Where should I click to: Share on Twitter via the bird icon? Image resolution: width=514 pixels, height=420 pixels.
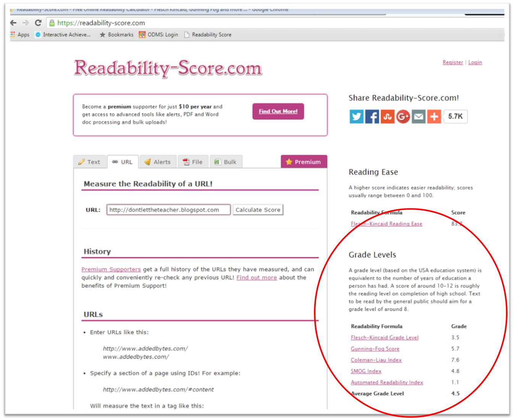click(x=357, y=116)
